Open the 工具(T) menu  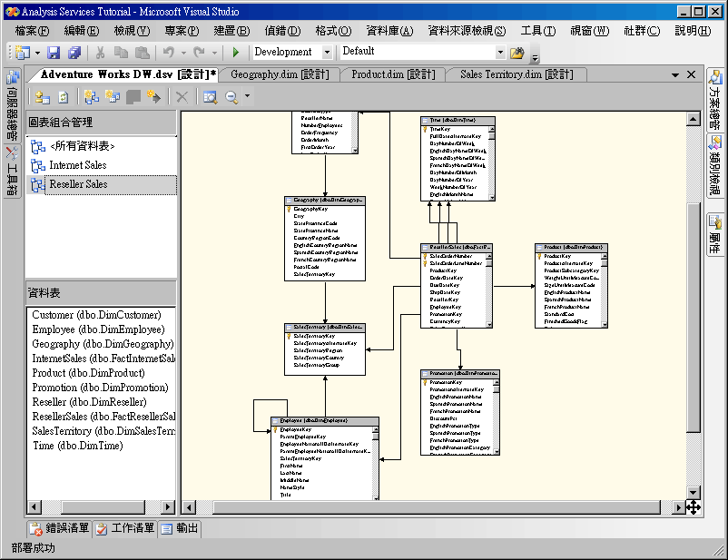tap(538, 31)
